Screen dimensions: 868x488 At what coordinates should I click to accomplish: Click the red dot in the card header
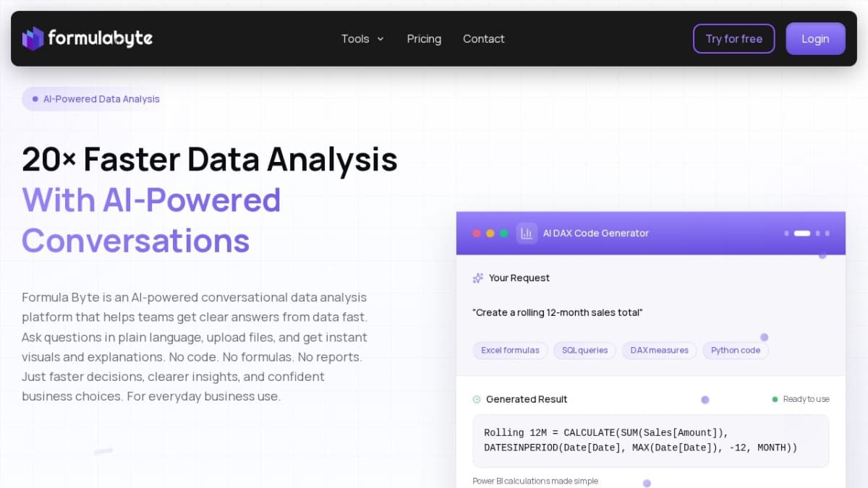(477, 233)
